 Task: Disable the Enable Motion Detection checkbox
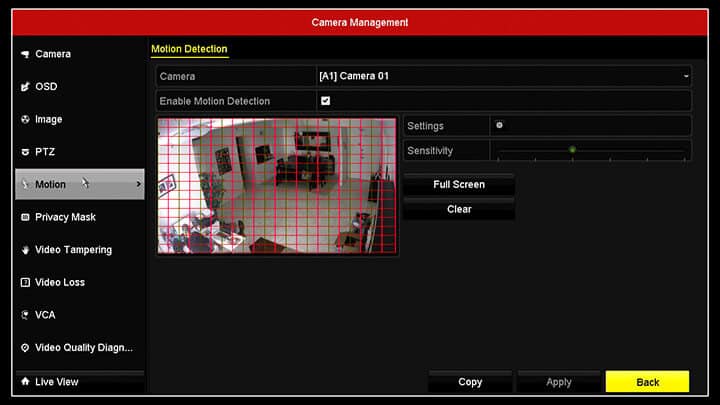pos(325,101)
